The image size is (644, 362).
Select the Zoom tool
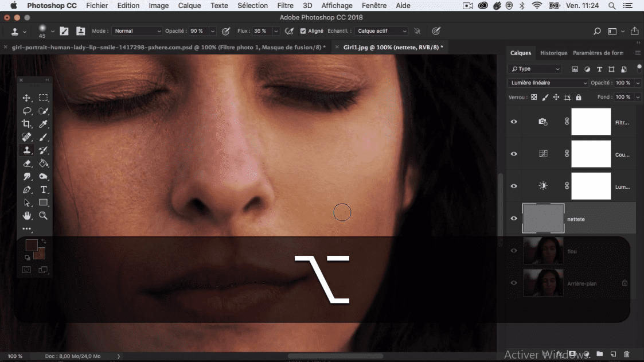click(x=44, y=216)
